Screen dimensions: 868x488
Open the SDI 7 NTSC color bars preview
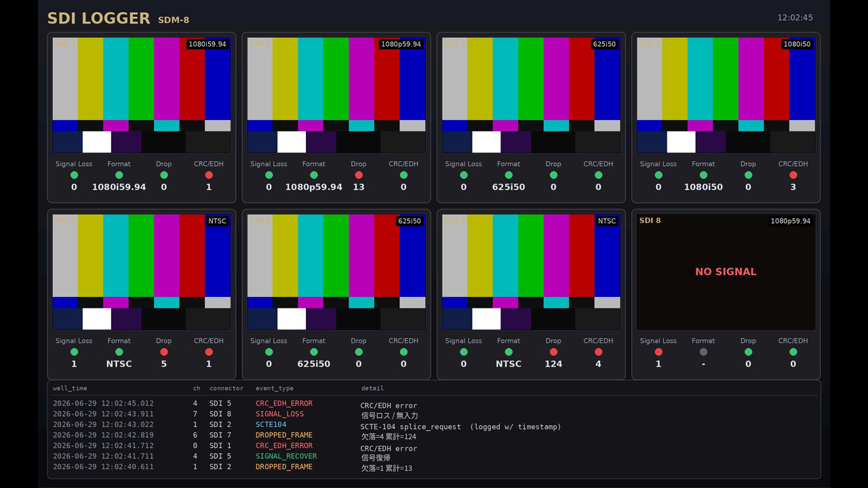coord(531,272)
